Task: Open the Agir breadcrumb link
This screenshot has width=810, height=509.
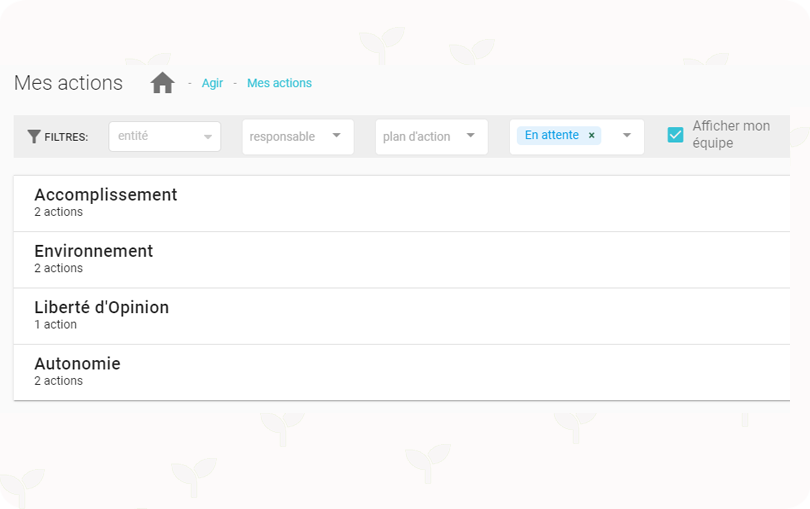Action: pyautogui.click(x=212, y=83)
